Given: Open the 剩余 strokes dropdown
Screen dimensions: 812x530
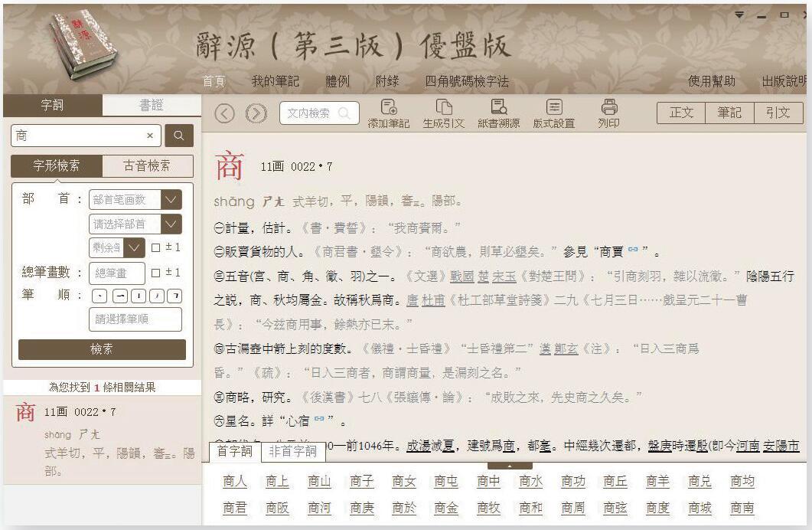Looking at the screenshot, I should pos(135,247).
